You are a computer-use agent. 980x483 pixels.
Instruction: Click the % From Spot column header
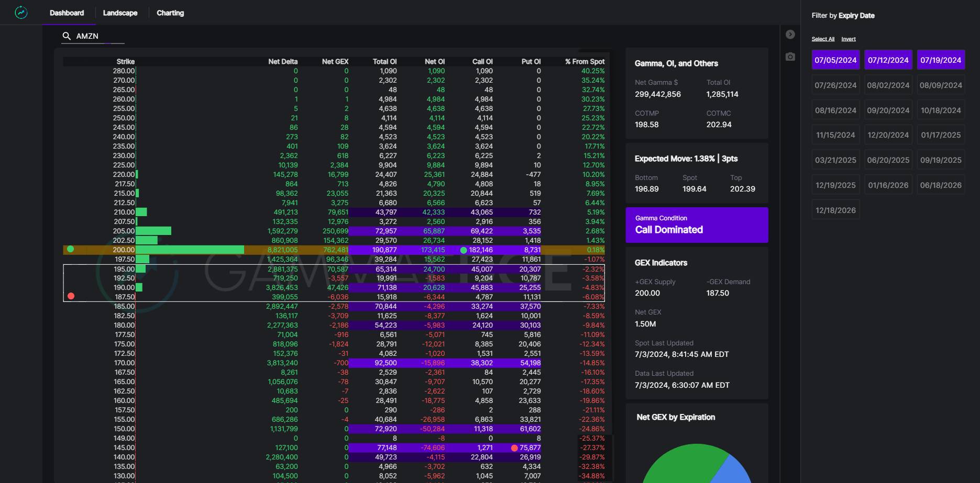(x=585, y=61)
